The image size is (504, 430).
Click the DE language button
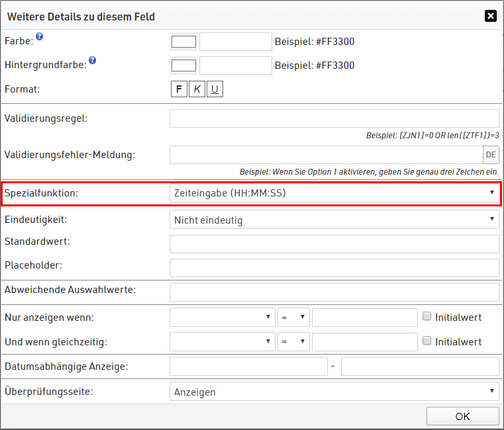491,155
